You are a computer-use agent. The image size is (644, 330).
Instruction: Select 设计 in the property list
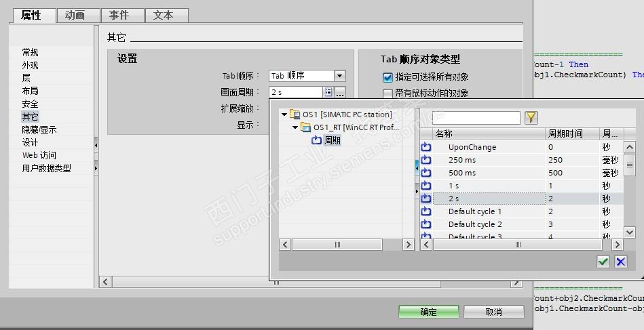click(x=30, y=142)
